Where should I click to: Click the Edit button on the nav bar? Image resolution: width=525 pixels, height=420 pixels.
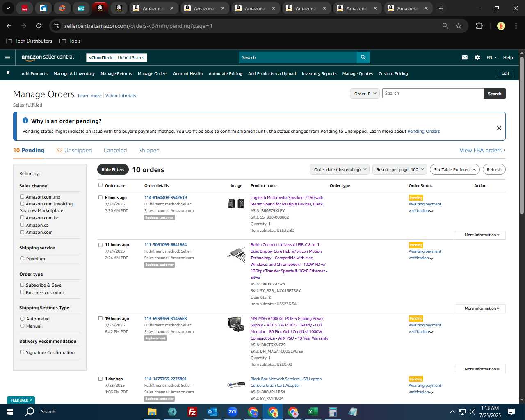(505, 73)
